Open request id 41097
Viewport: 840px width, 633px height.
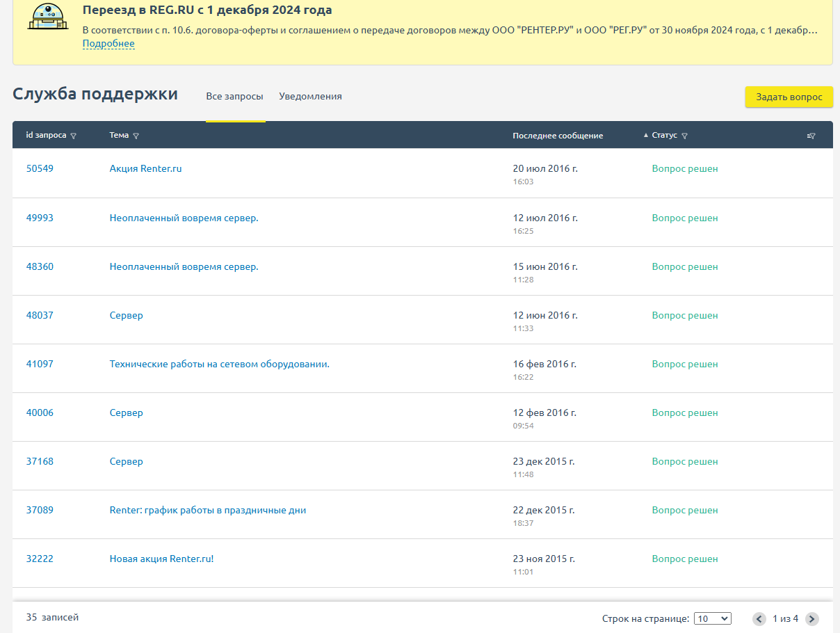[40, 364]
